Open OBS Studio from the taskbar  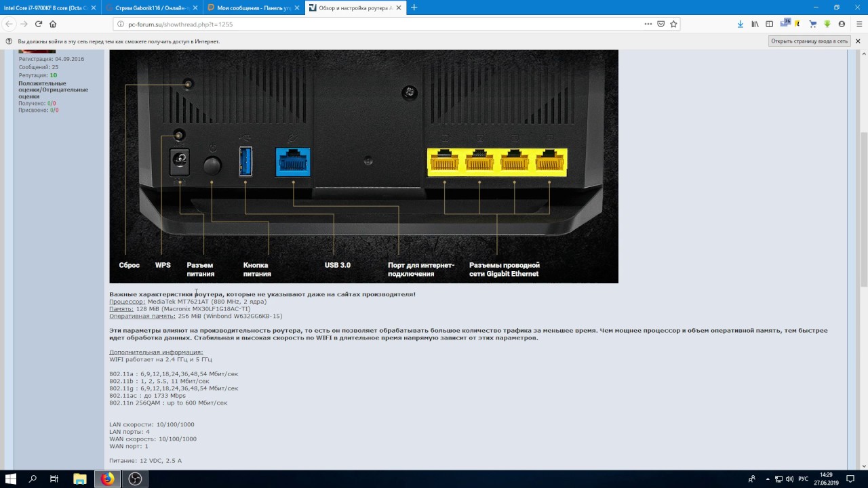pos(135,479)
